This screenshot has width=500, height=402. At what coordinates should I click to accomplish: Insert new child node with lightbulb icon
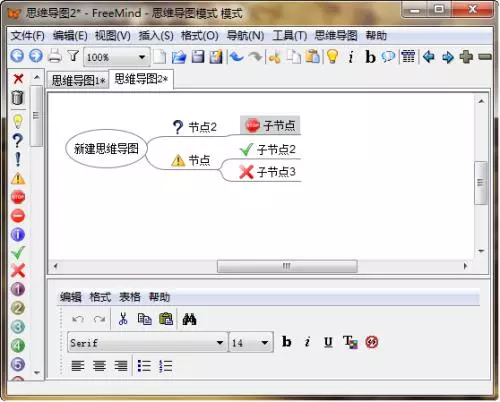click(x=332, y=57)
